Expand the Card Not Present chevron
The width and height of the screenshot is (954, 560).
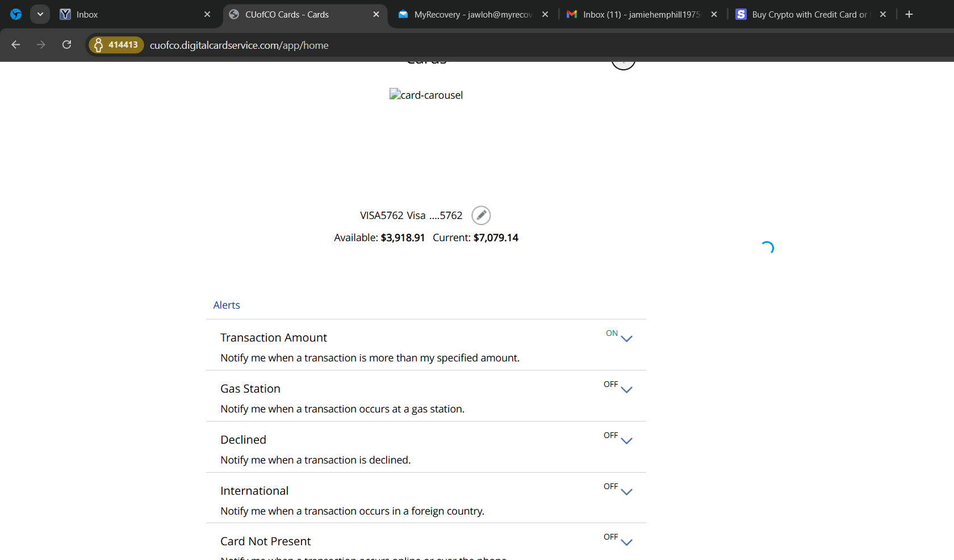(626, 542)
